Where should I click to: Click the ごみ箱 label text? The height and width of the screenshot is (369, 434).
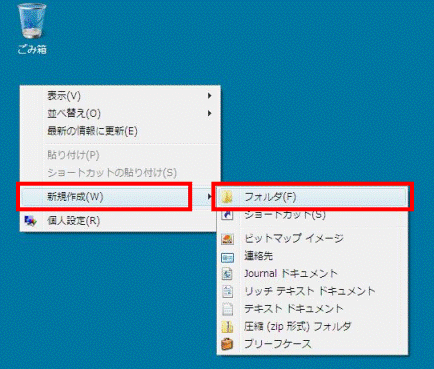(32, 50)
